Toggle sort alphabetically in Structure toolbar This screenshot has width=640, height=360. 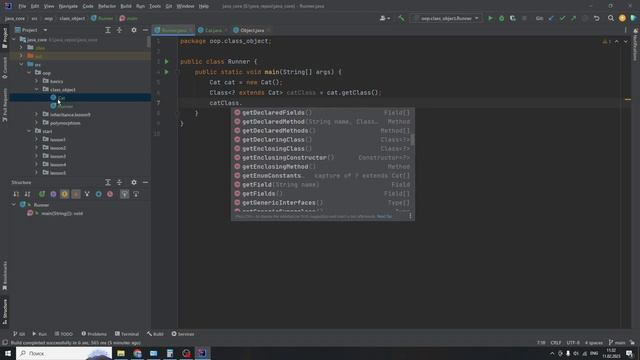27,194
